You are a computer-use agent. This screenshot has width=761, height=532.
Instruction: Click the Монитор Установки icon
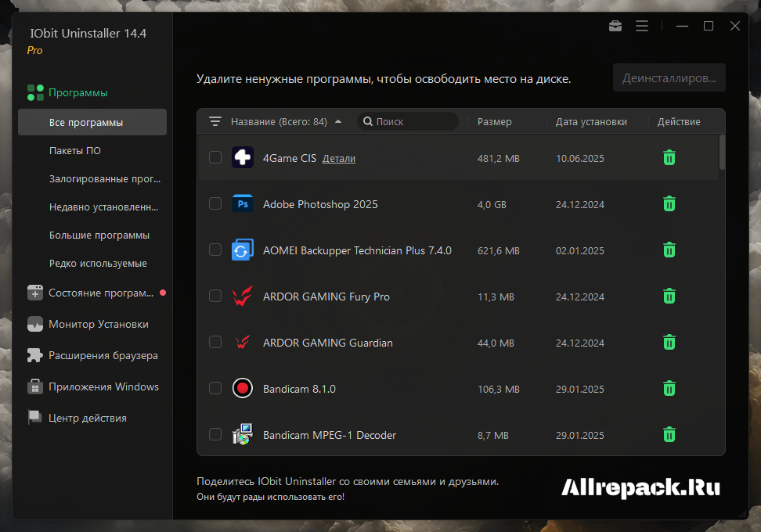35,324
